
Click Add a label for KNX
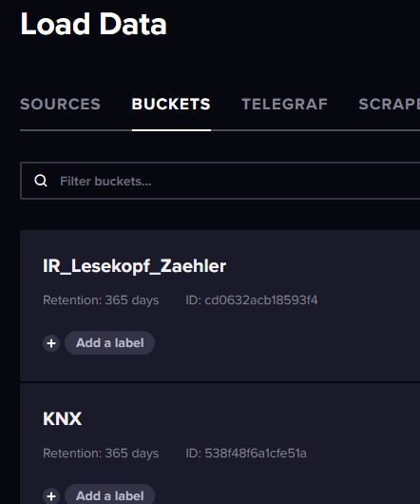click(110, 495)
